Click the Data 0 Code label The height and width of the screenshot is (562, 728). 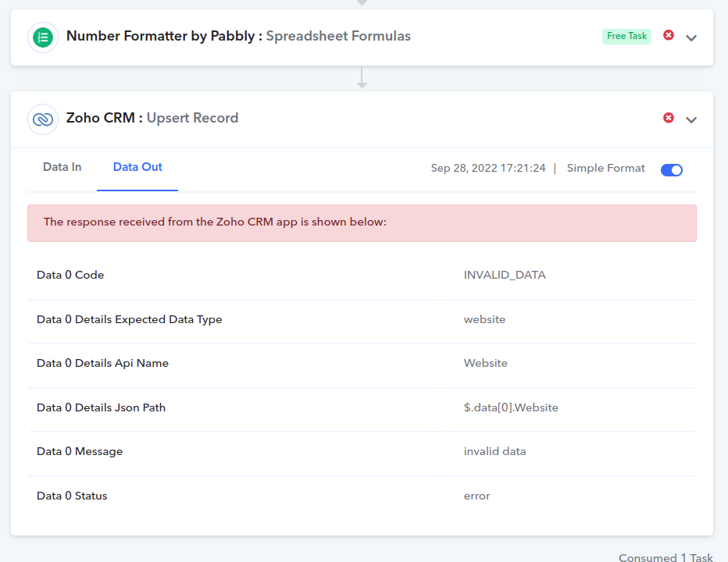[70, 275]
